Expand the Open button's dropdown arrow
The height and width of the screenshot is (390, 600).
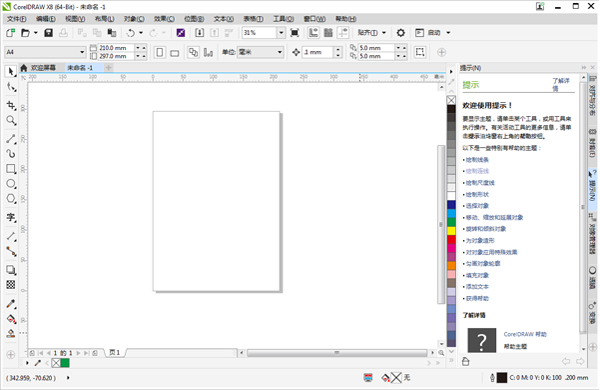tap(36, 33)
